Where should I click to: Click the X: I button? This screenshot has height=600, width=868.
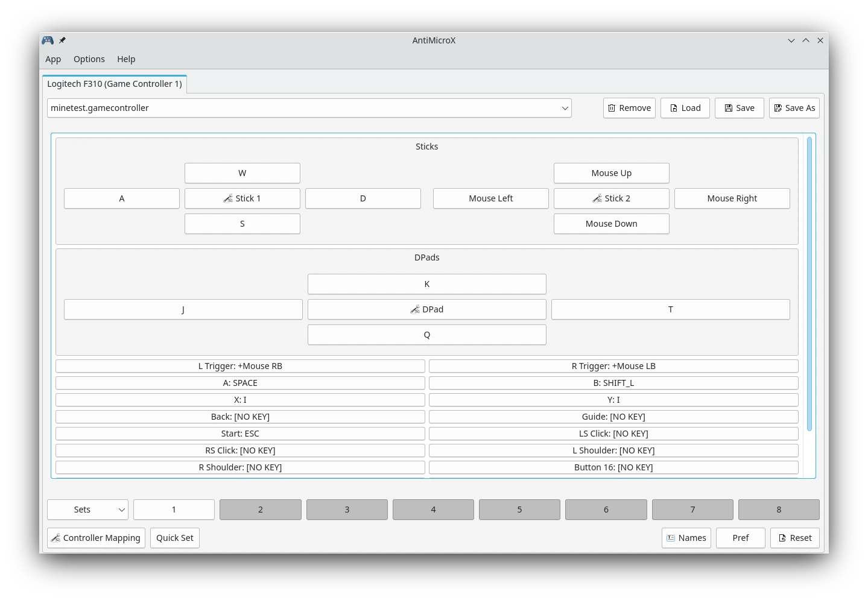click(x=240, y=400)
